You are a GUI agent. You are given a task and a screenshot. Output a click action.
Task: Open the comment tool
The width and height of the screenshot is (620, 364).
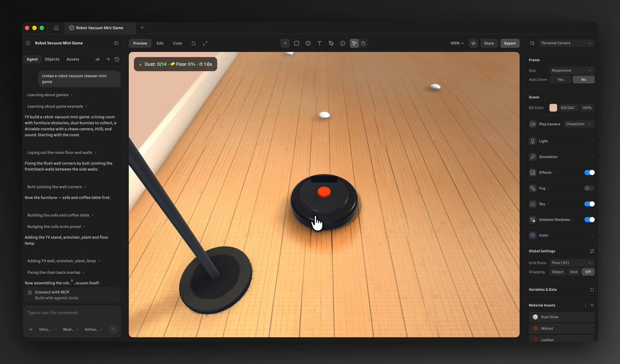343,43
